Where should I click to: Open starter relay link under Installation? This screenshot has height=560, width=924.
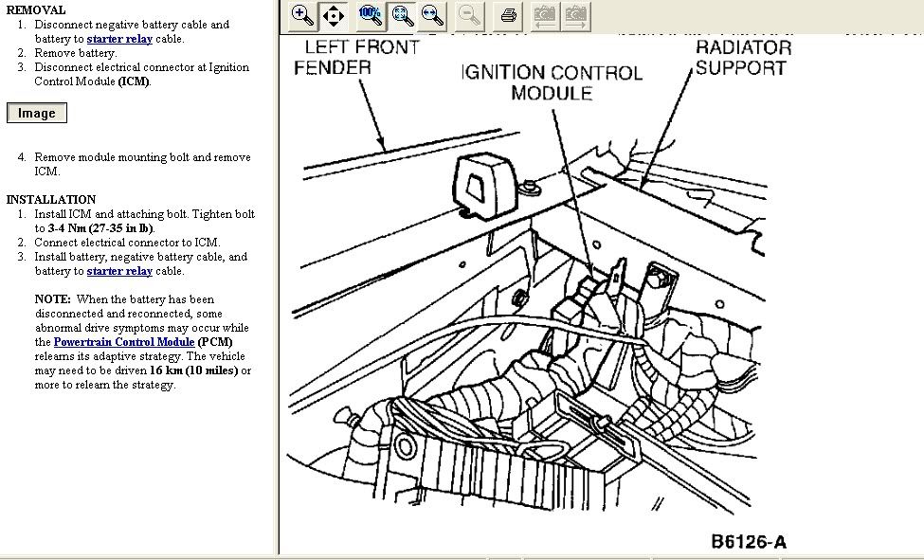119,271
